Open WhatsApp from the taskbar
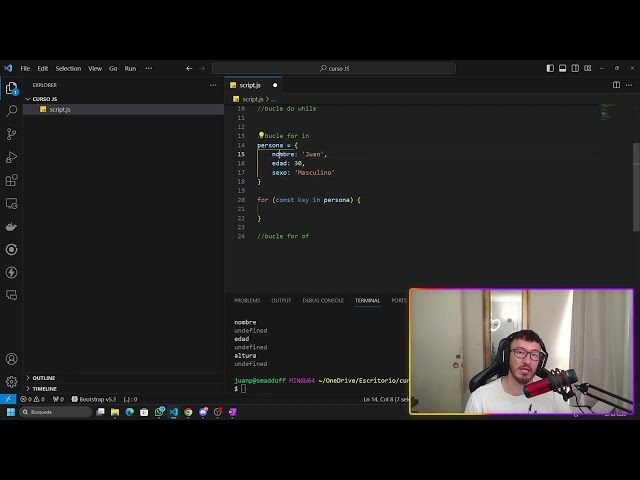 coord(159,412)
